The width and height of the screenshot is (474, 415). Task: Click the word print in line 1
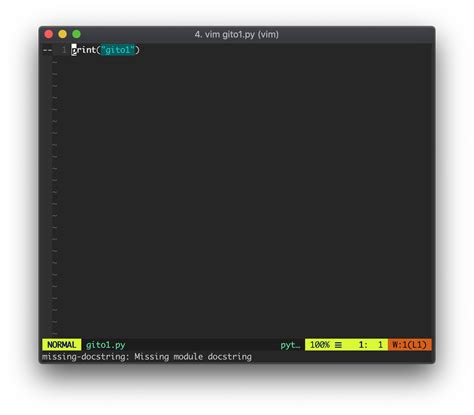coord(84,50)
